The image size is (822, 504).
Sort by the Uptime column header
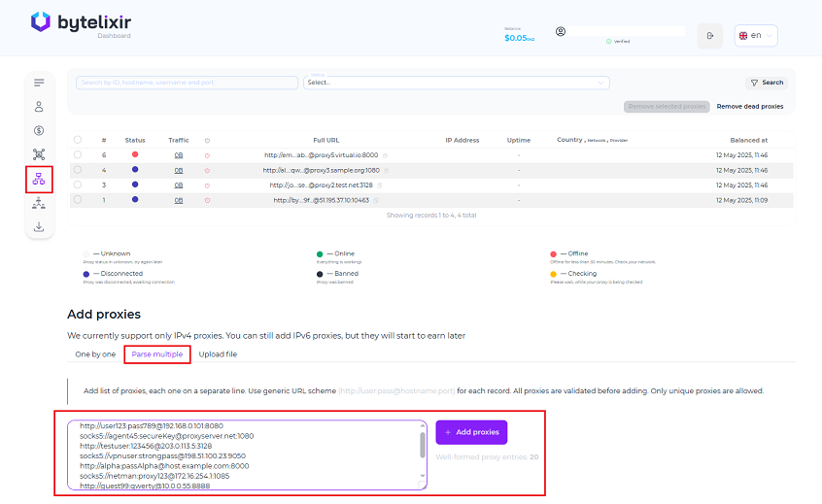coord(519,141)
